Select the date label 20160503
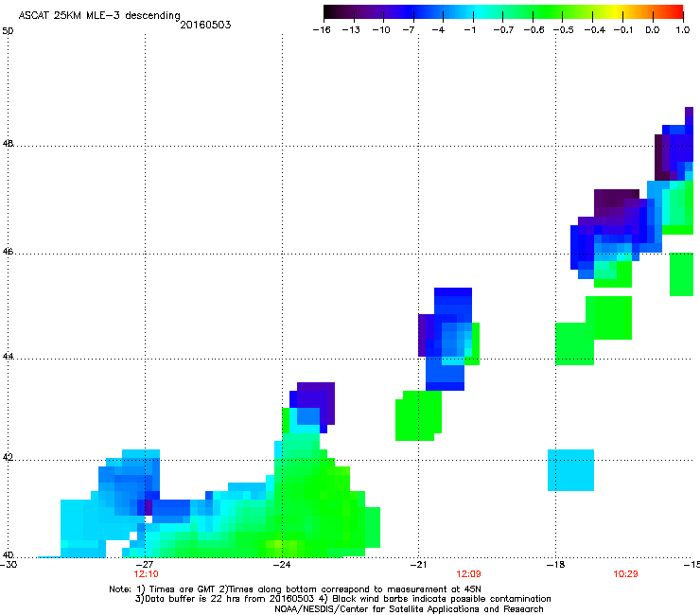The image size is (700, 615). coord(205,25)
